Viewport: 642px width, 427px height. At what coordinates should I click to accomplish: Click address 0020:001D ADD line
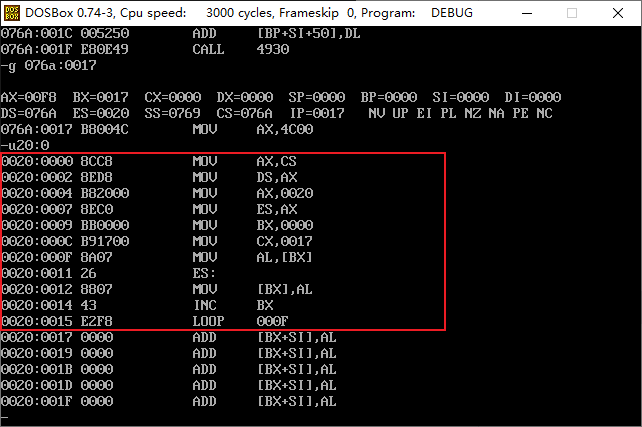(x=169, y=385)
